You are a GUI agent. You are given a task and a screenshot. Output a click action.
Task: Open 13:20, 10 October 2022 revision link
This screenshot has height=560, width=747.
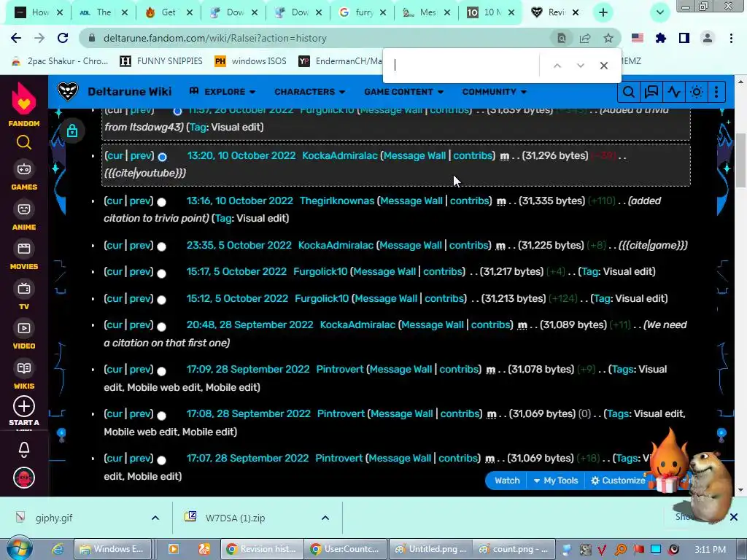click(x=241, y=155)
